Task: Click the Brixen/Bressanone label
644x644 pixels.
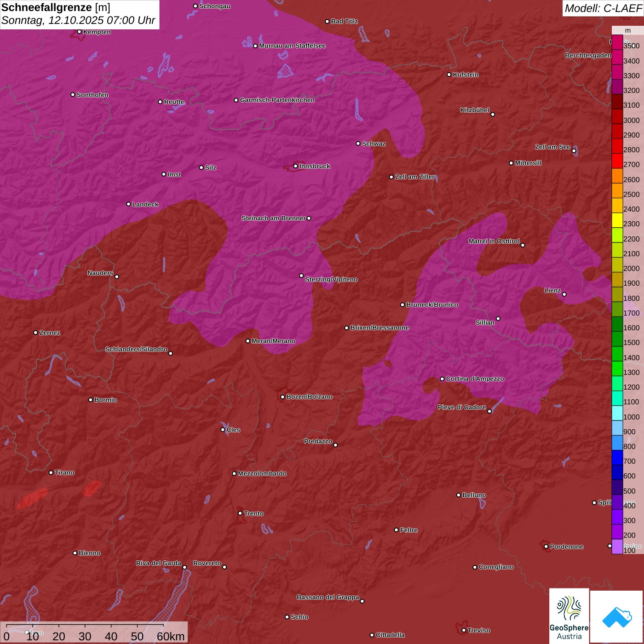Action: coord(379,328)
